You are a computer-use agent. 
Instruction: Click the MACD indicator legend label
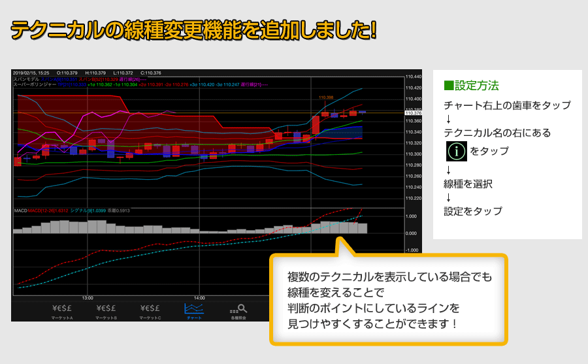tap(21, 210)
